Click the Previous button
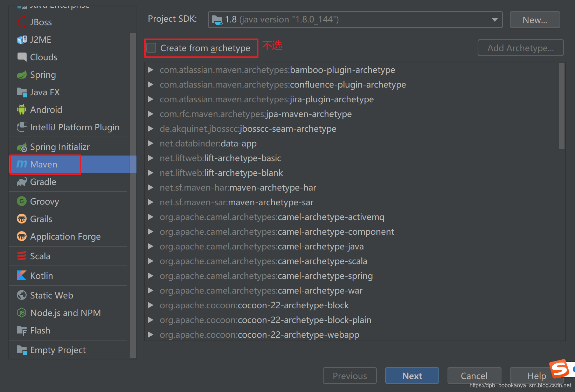Viewport: 575px width, 392px height. click(349, 376)
